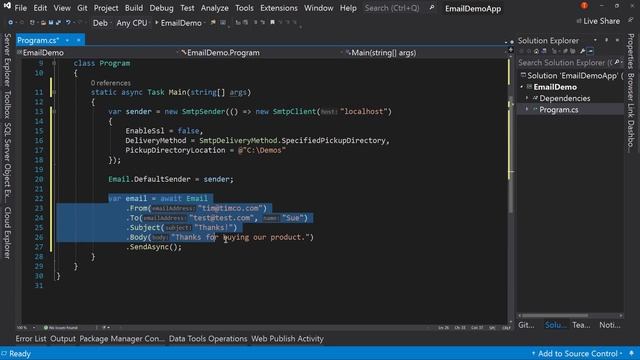Expand the Dependencies node

[x=527, y=98]
